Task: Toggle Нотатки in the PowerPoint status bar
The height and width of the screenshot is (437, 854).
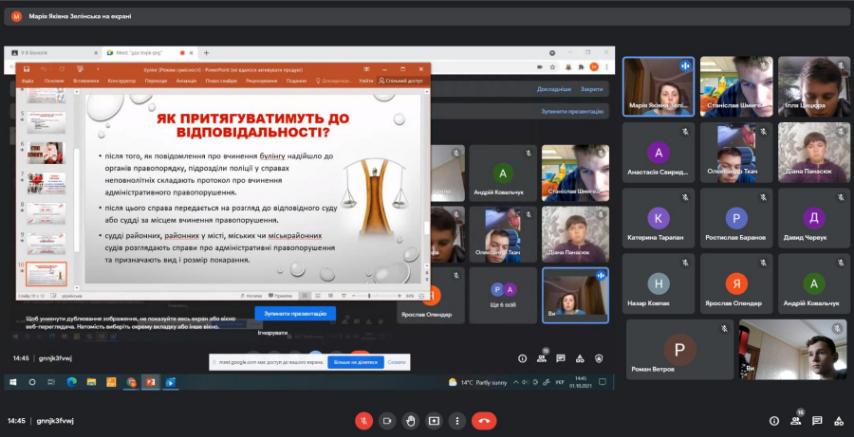Action: coord(254,295)
